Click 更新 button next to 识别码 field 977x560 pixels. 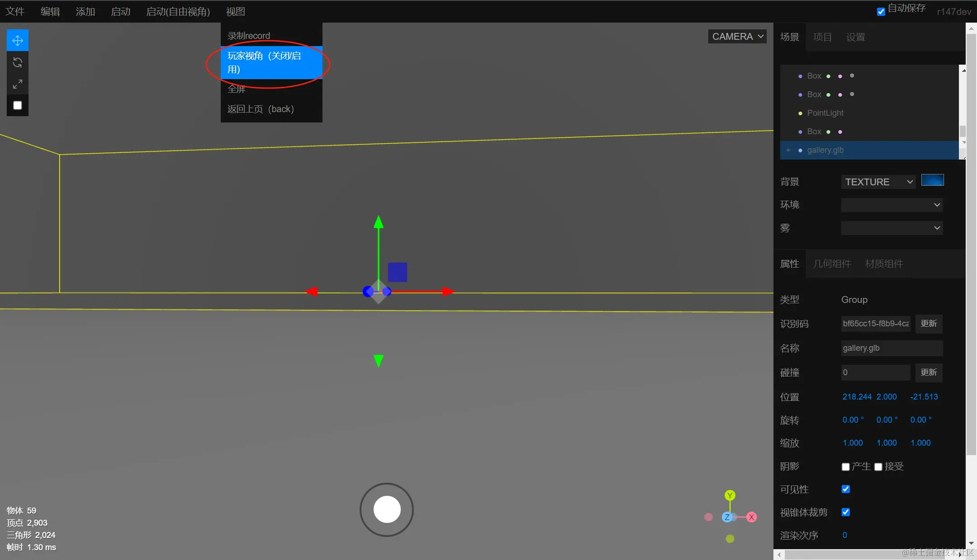tap(928, 324)
